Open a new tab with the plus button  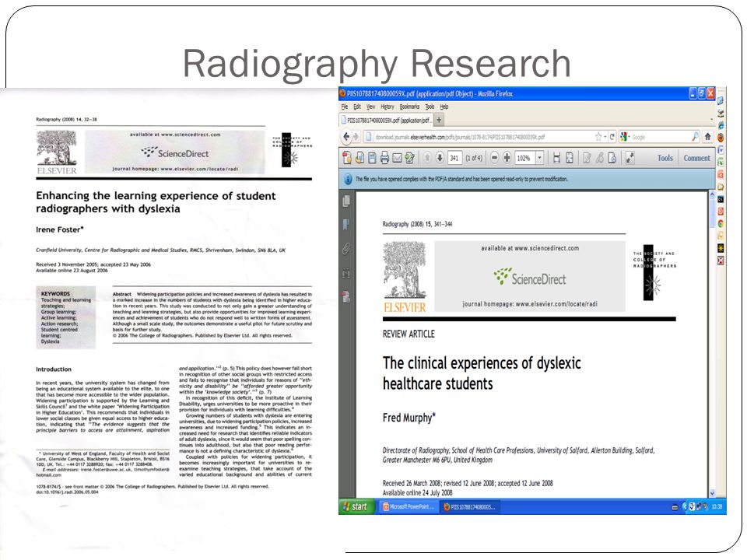(x=439, y=120)
